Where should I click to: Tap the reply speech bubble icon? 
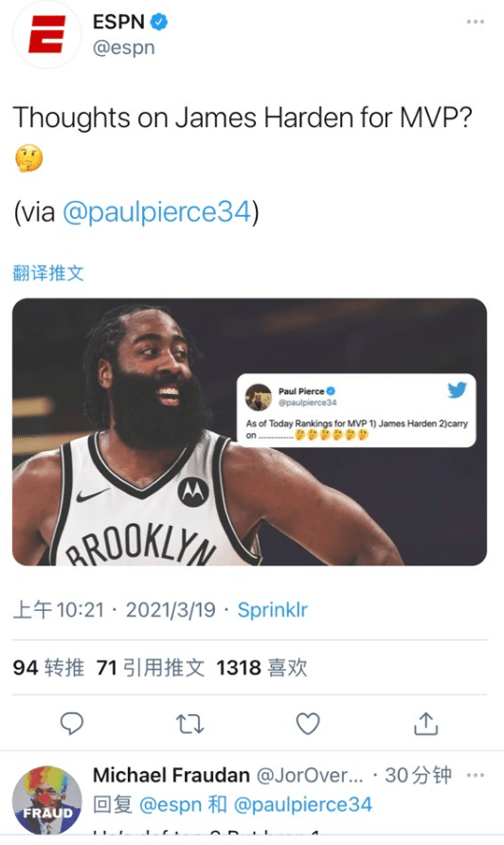[x=72, y=723]
